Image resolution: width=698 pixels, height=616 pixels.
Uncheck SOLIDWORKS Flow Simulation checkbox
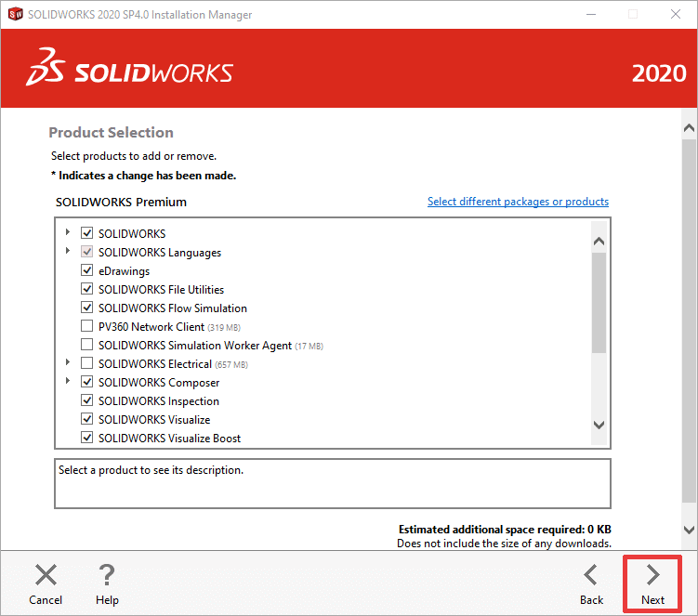pos(86,308)
